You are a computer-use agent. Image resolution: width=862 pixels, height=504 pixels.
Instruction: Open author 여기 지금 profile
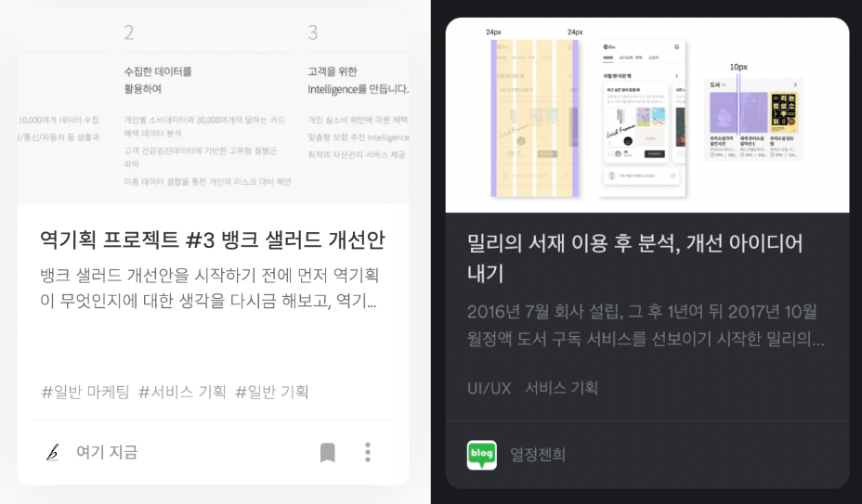[107, 452]
